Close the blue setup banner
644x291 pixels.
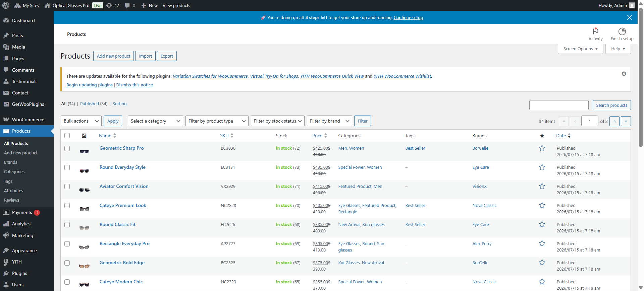[x=630, y=17]
